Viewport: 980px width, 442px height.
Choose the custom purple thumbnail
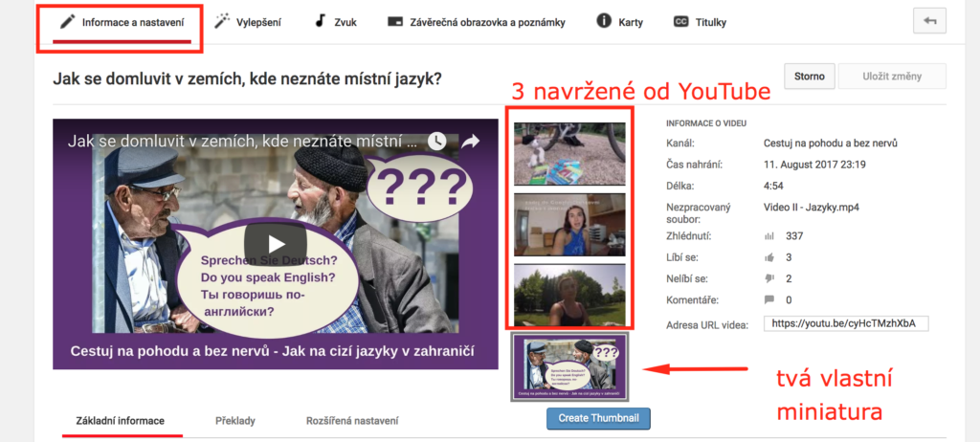pos(569,366)
